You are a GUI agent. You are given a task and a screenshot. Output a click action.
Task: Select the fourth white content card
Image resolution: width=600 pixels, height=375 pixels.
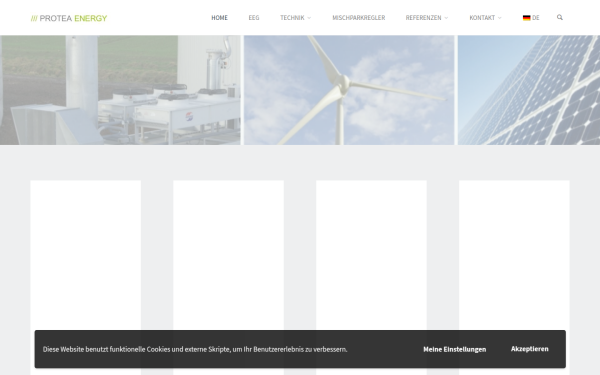point(514,254)
